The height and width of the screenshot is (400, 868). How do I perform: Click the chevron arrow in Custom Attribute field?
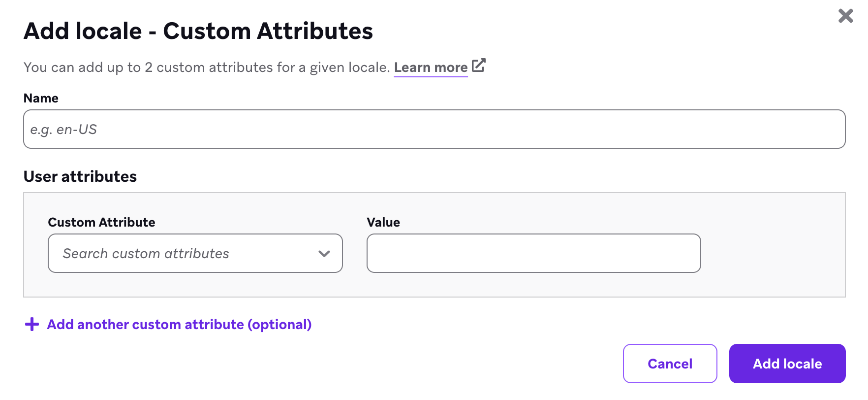click(324, 254)
